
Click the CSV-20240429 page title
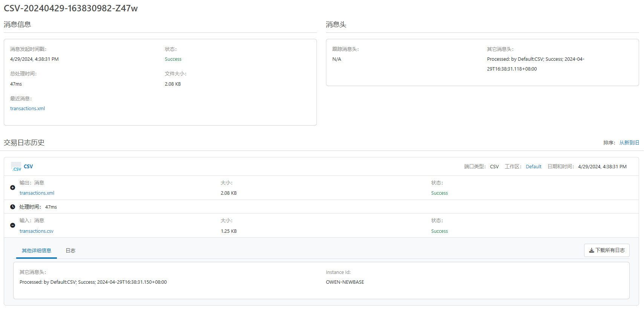[70, 8]
